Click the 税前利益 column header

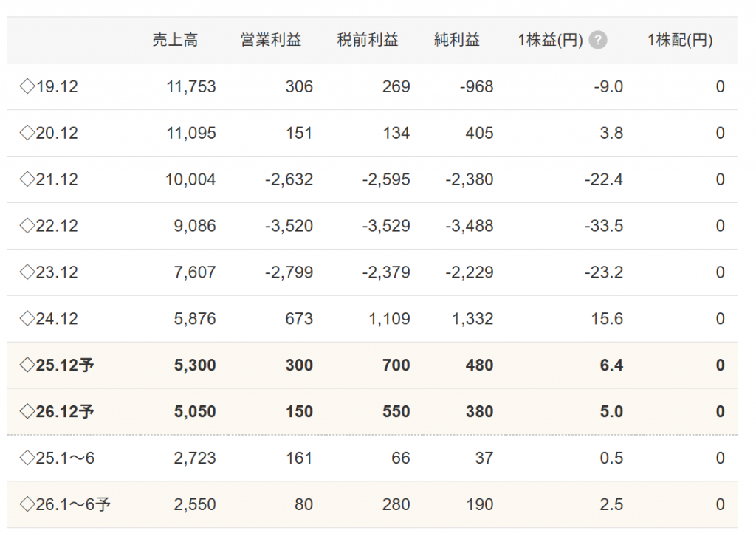coord(368,41)
